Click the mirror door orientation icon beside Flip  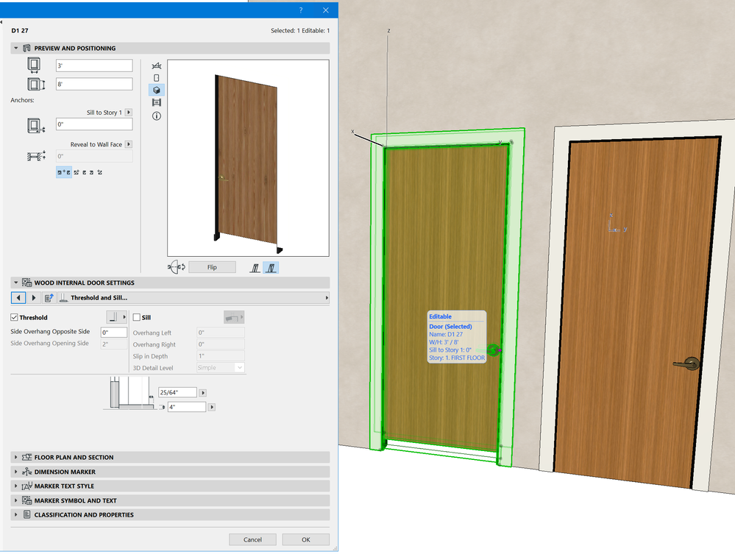pyautogui.click(x=177, y=267)
